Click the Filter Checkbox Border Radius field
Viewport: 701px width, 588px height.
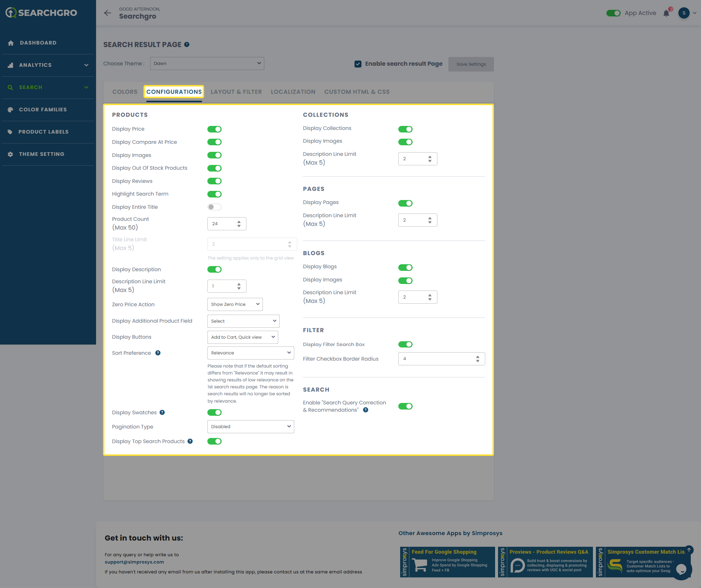pos(438,359)
